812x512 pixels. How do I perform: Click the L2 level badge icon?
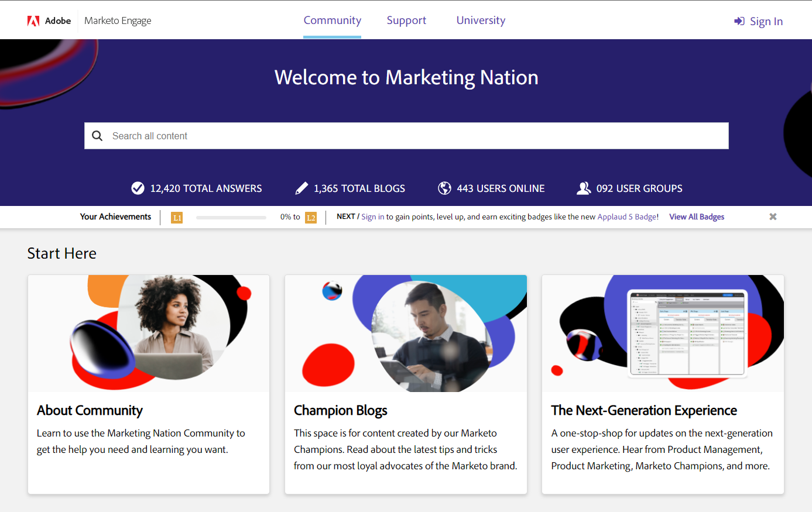[x=311, y=218]
